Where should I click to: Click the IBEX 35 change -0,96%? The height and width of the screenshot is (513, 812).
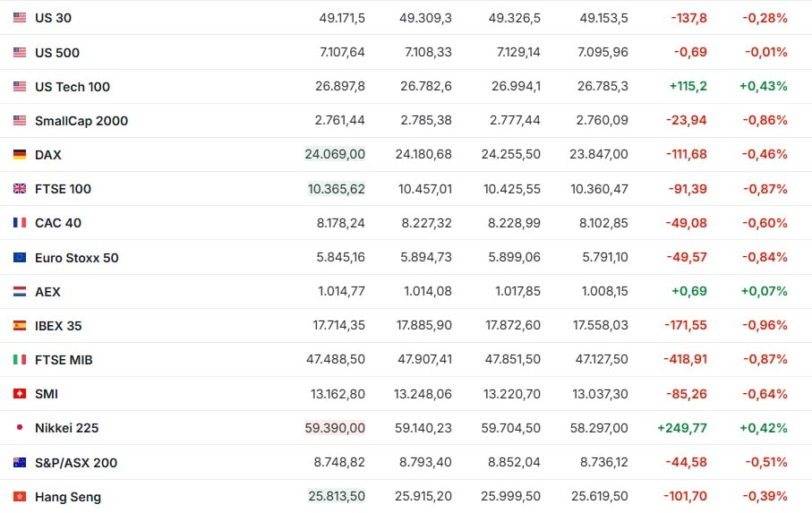point(765,326)
